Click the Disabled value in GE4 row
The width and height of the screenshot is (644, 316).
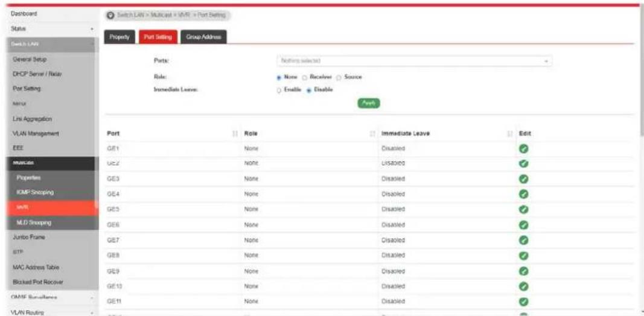(393, 194)
